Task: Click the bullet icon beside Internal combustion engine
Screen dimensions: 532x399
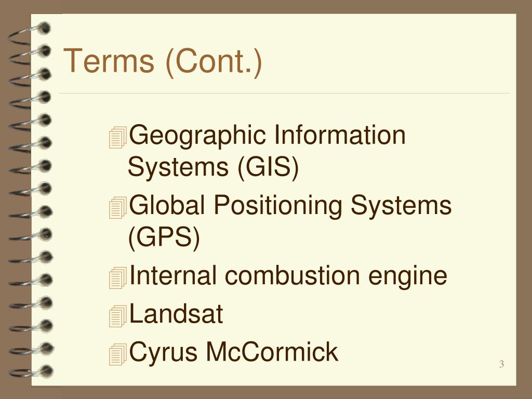Action: point(118,277)
